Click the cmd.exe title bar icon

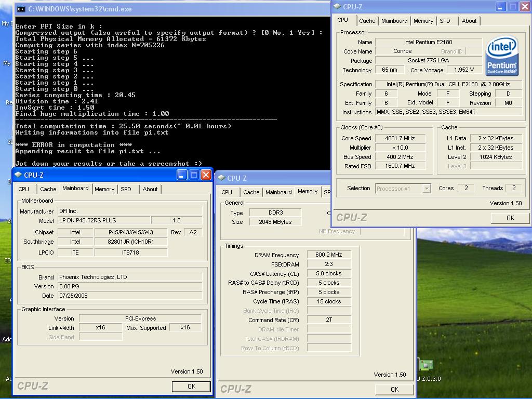click(x=21, y=9)
